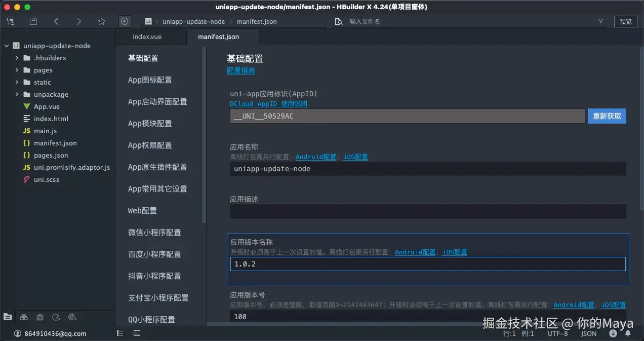Collapse the uniapp-update-node project root
This screenshot has height=341, width=644.
coord(7,46)
